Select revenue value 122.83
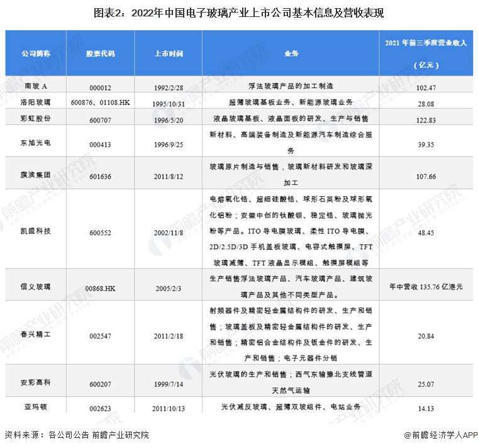The image size is (478, 448). click(x=426, y=120)
